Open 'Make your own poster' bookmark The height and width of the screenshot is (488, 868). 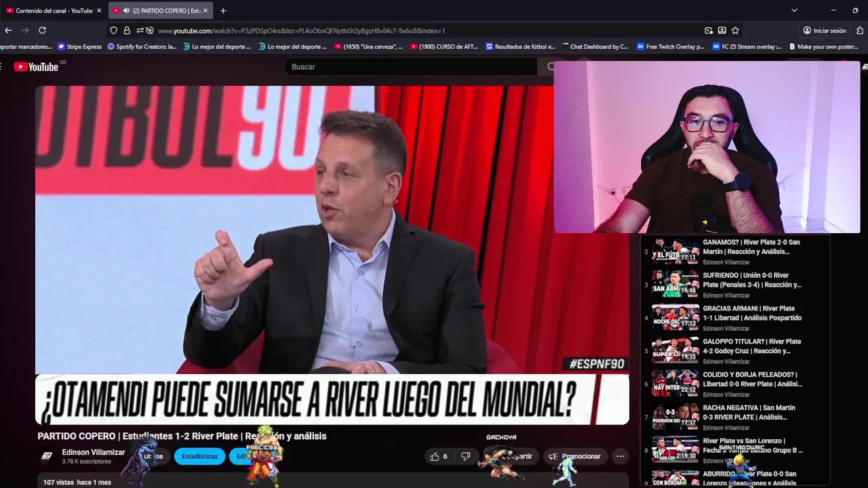pyautogui.click(x=823, y=47)
